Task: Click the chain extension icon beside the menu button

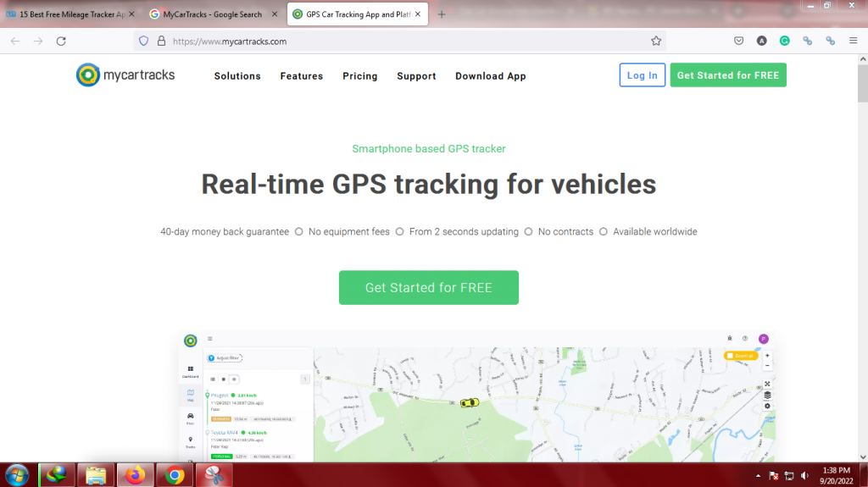Action: pos(831,41)
